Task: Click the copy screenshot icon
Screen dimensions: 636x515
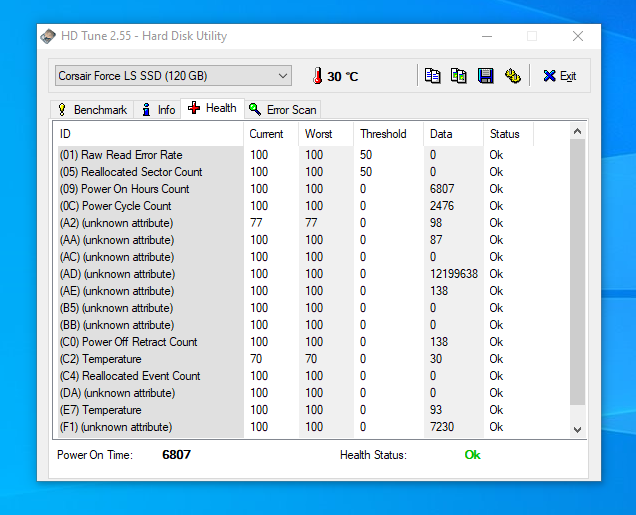Action: point(458,76)
